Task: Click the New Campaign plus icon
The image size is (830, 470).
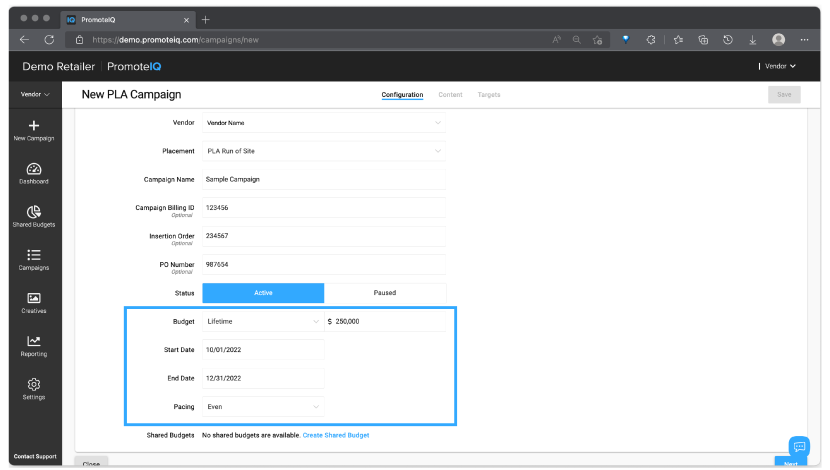Action: pos(34,125)
